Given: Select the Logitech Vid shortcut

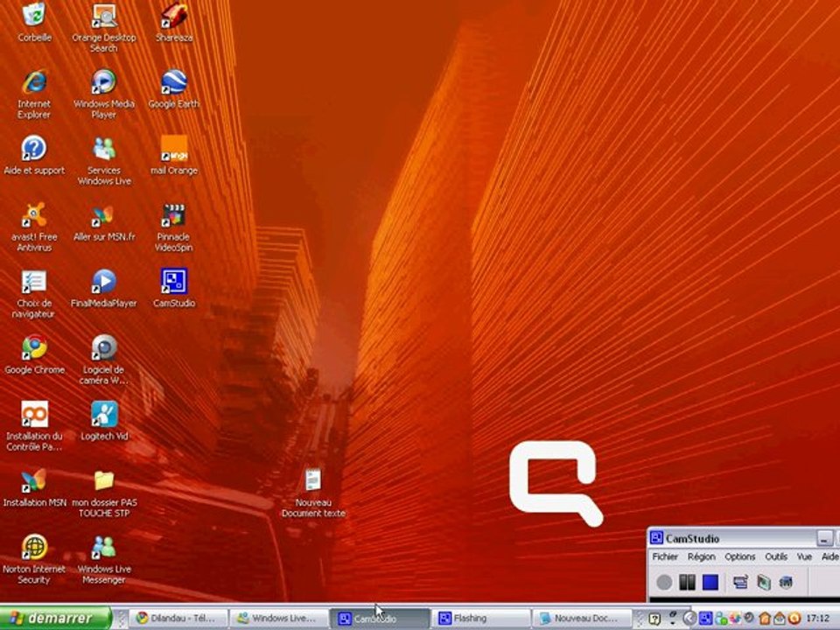Looking at the screenshot, I should tap(104, 421).
